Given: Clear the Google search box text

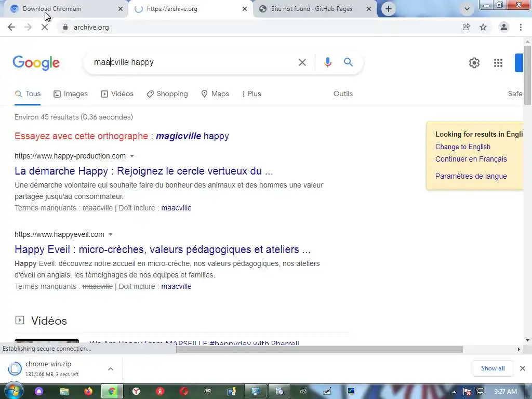Looking at the screenshot, I should [x=302, y=62].
